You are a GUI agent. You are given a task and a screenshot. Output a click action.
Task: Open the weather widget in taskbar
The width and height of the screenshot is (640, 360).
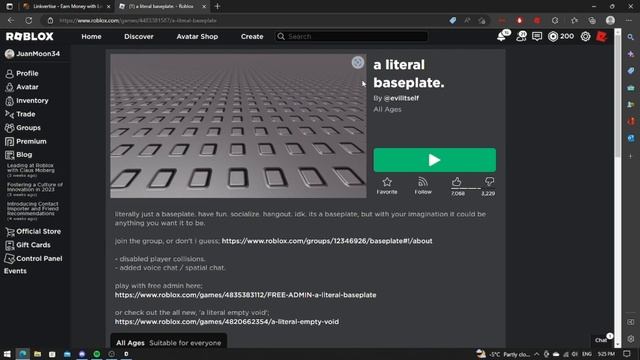503,354
